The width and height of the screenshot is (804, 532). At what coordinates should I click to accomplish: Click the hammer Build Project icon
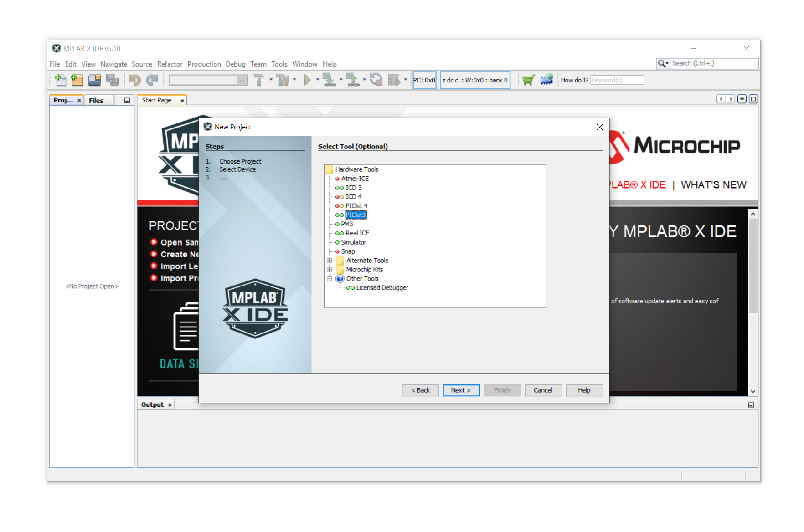click(259, 80)
